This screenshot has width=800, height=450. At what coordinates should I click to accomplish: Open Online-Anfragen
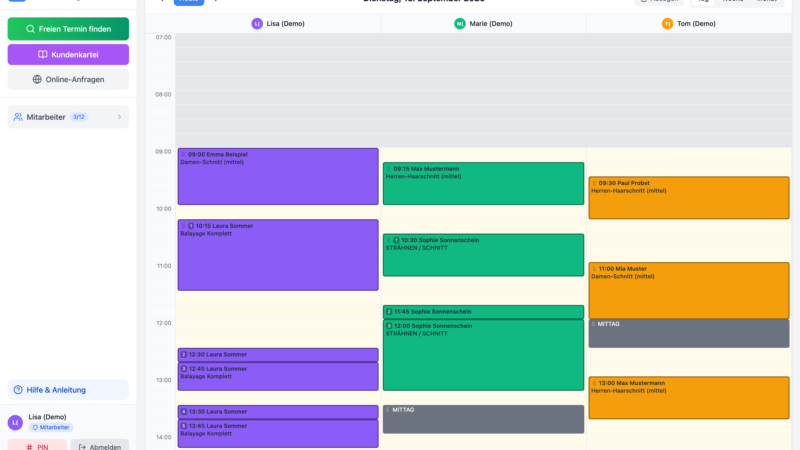coord(68,80)
